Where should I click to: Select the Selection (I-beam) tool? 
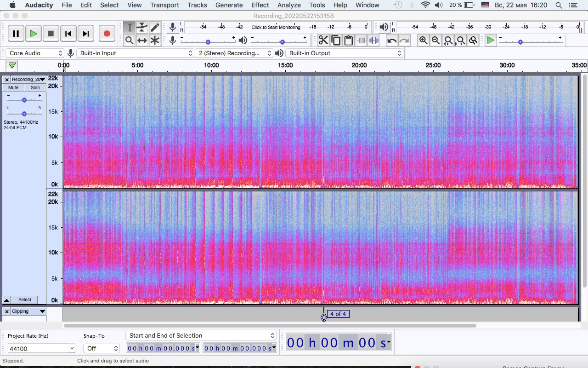(x=130, y=28)
